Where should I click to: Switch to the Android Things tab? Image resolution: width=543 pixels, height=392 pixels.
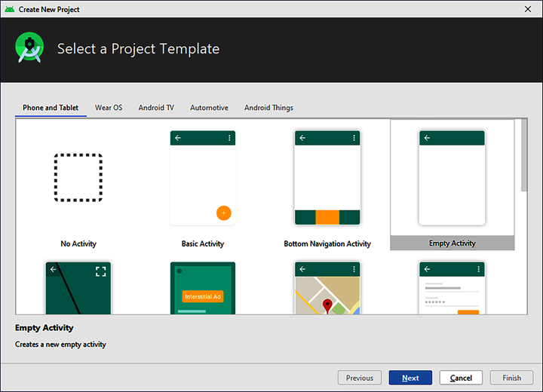tap(268, 108)
